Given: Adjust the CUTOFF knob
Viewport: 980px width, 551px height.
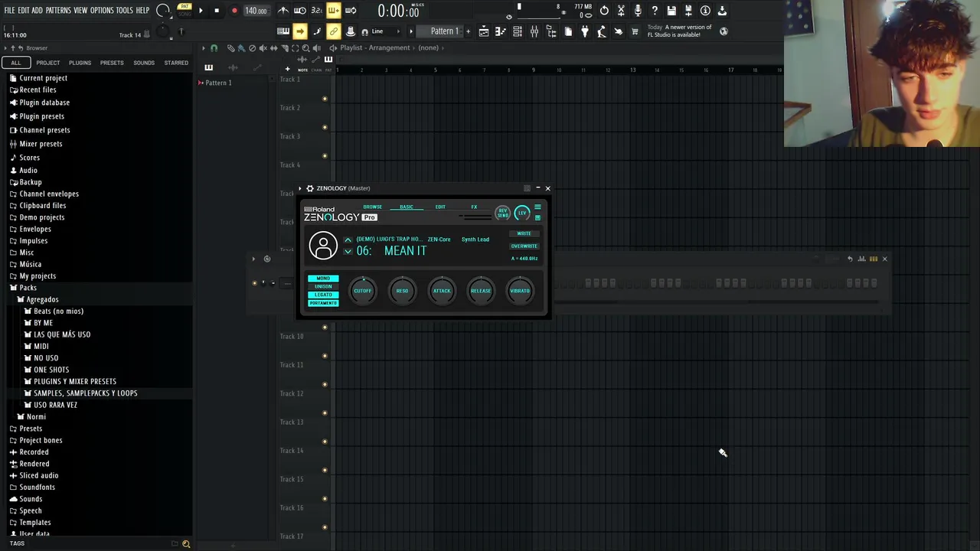Looking at the screenshot, I should tap(363, 290).
